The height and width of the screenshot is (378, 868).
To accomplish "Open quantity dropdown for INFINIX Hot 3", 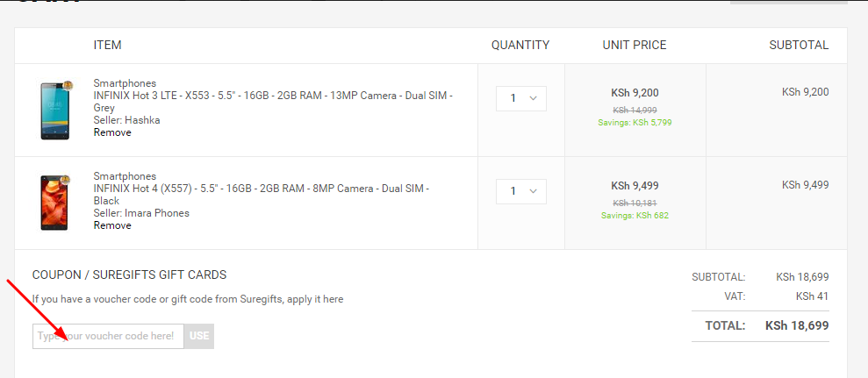I will (521, 98).
